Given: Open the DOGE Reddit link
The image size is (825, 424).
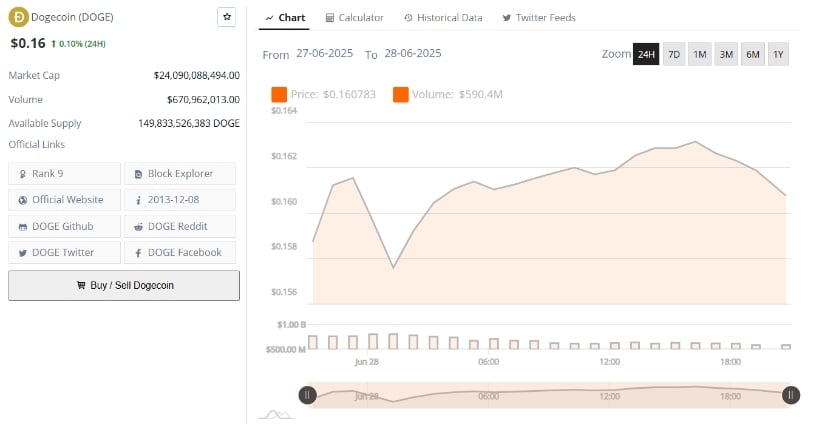Looking at the screenshot, I should 180,226.
